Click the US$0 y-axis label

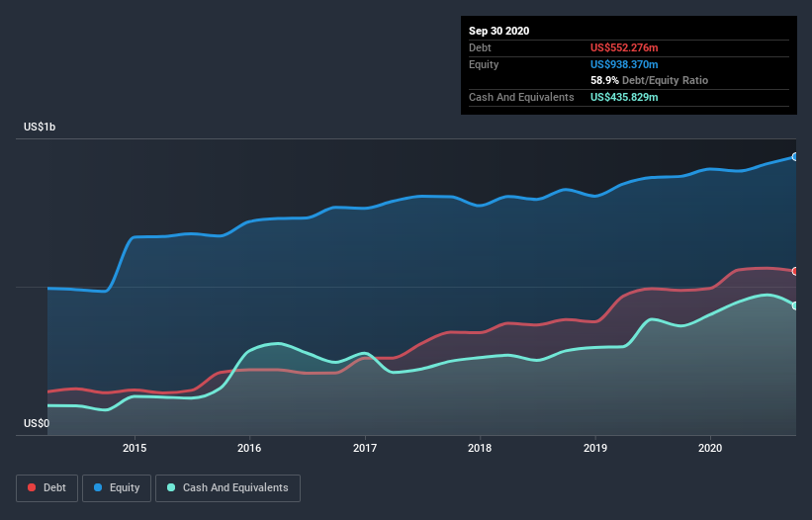click(37, 423)
